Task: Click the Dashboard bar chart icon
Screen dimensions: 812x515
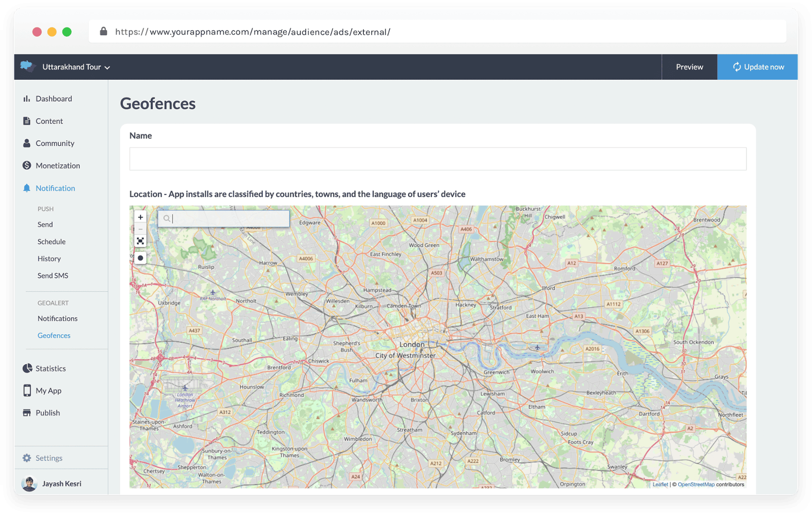Action: (x=26, y=99)
